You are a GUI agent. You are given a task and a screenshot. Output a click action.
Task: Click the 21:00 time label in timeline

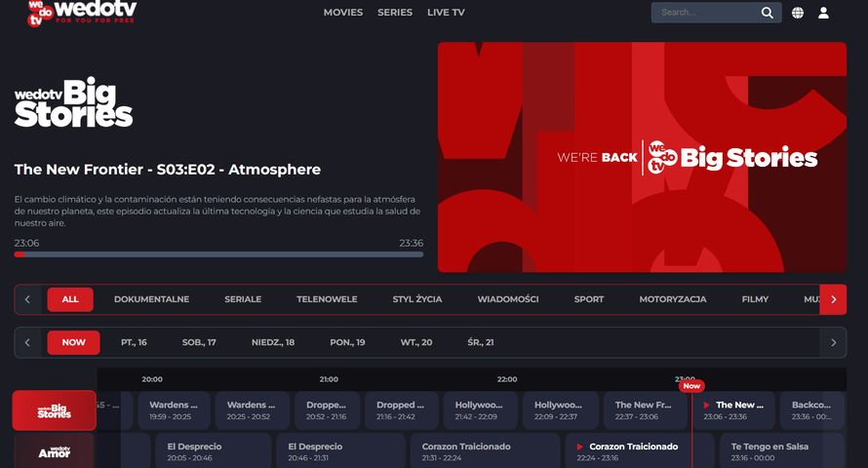coord(329,379)
